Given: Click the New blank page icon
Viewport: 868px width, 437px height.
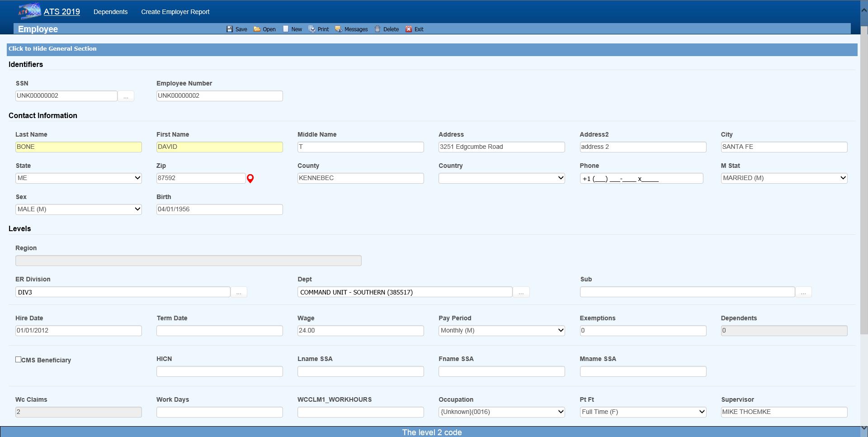Looking at the screenshot, I should (286, 29).
